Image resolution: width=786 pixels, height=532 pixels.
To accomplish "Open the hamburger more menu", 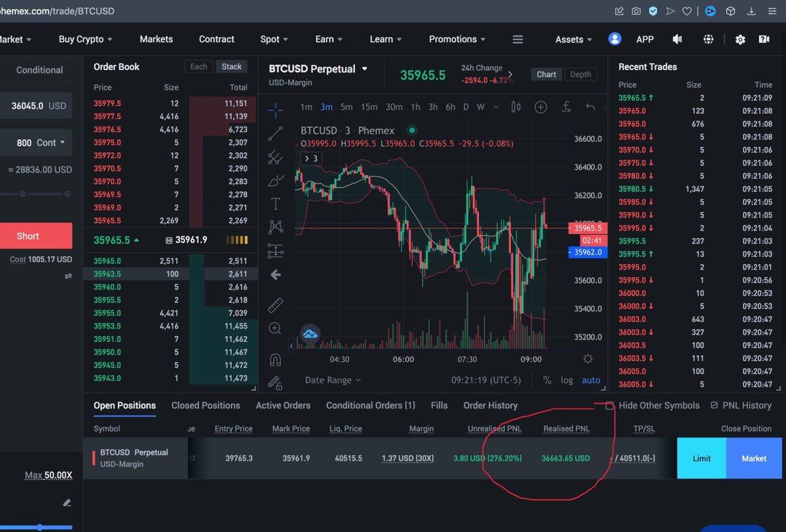I will point(517,39).
